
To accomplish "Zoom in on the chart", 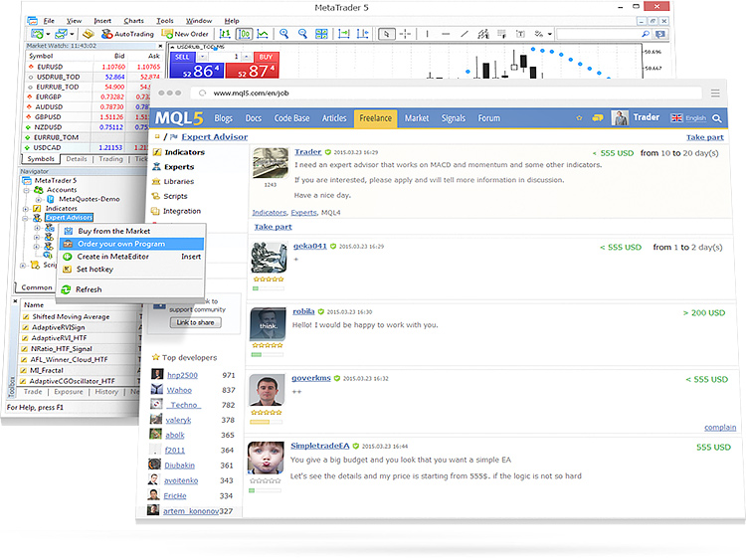I will point(284,33).
